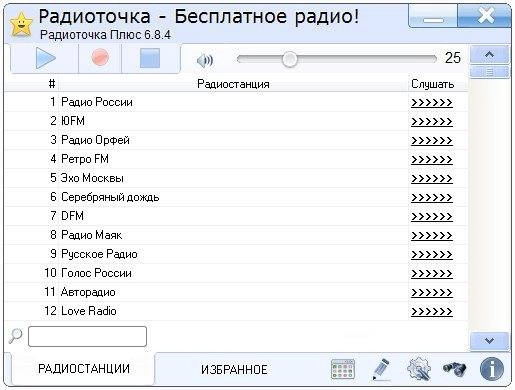
Task: Click the volume value 25
Action: (453, 58)
